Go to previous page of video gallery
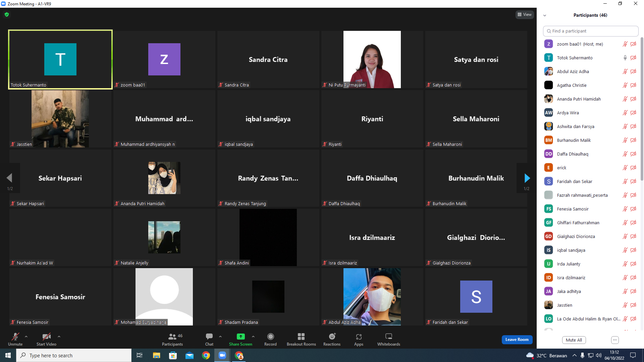Screen dimensions: 644x362 click(x=9, y=178)
